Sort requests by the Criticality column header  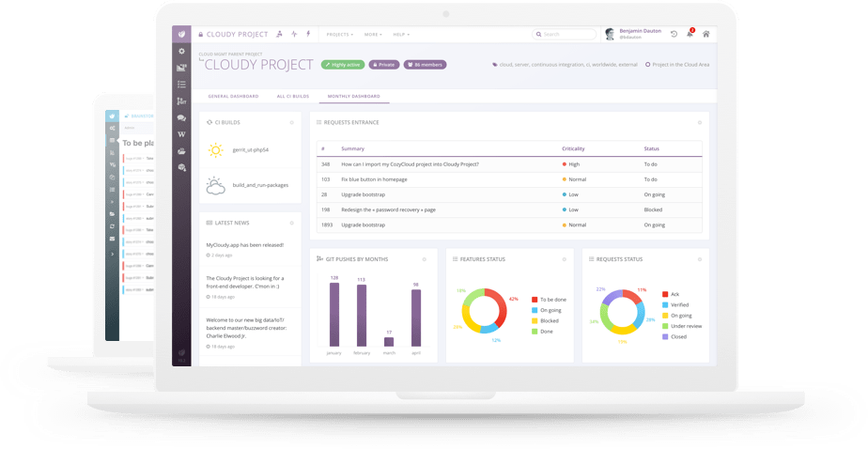[x=573, y=149]
